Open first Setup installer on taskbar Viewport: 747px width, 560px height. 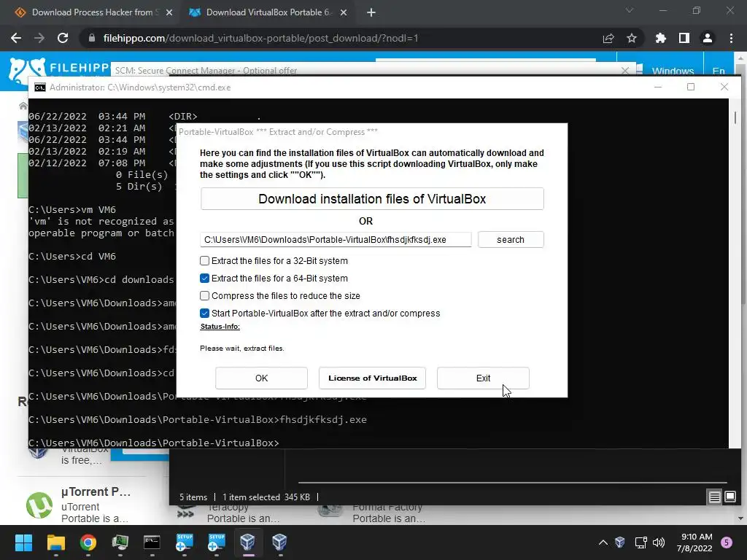[x=184, y=542]
